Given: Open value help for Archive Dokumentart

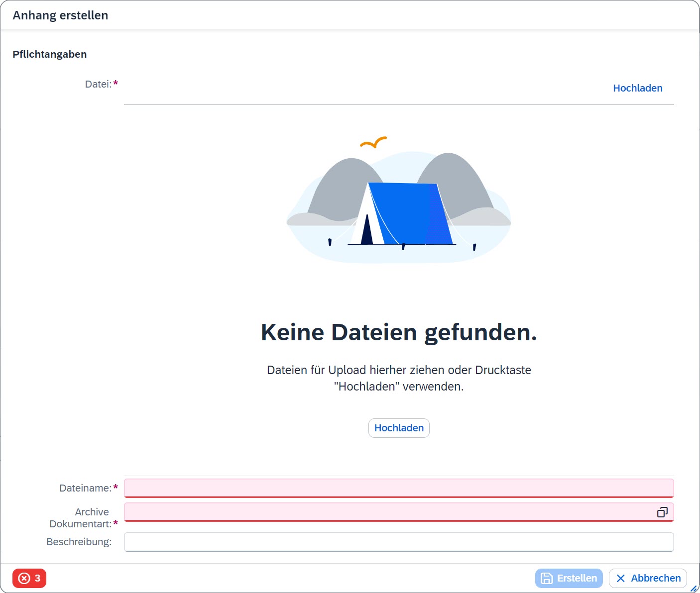Looking at the screenshot, I should click(x=662, y=512).
